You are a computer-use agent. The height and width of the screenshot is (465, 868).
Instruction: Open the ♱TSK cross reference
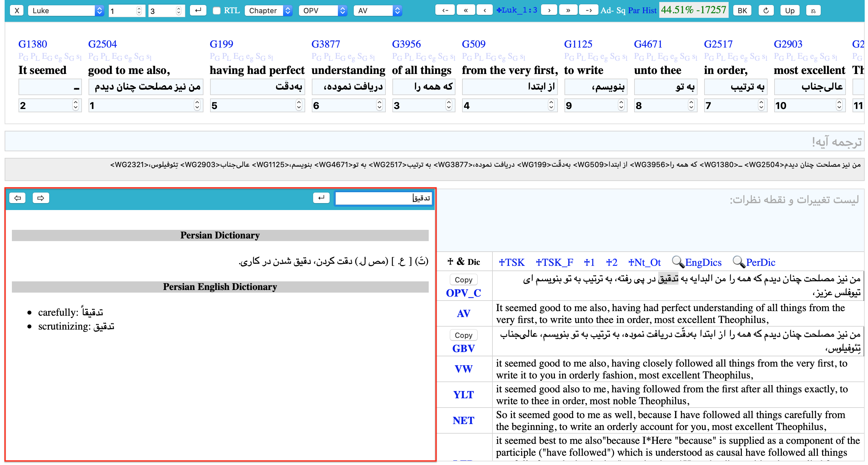pyautogui.click(x=512, y=262)
